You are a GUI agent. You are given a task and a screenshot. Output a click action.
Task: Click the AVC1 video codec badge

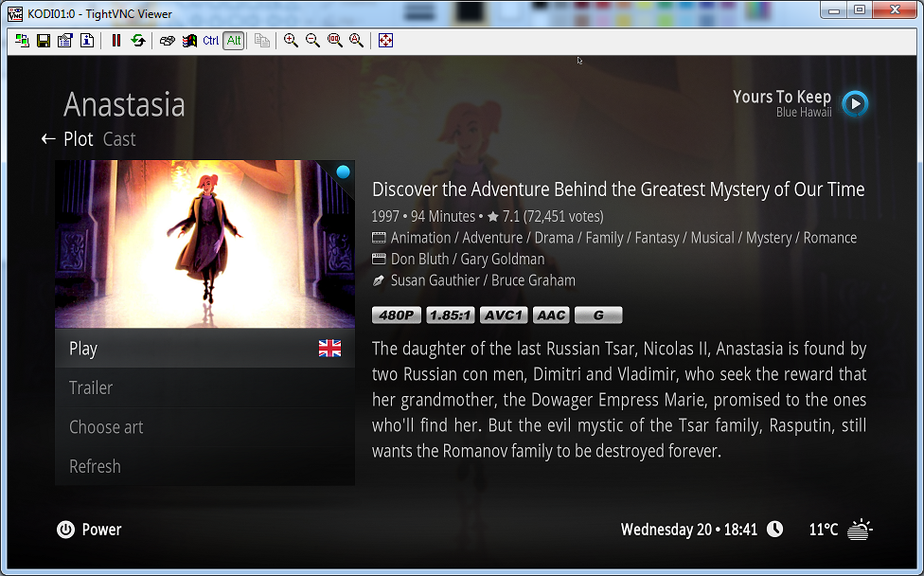(x=504, y=315)
